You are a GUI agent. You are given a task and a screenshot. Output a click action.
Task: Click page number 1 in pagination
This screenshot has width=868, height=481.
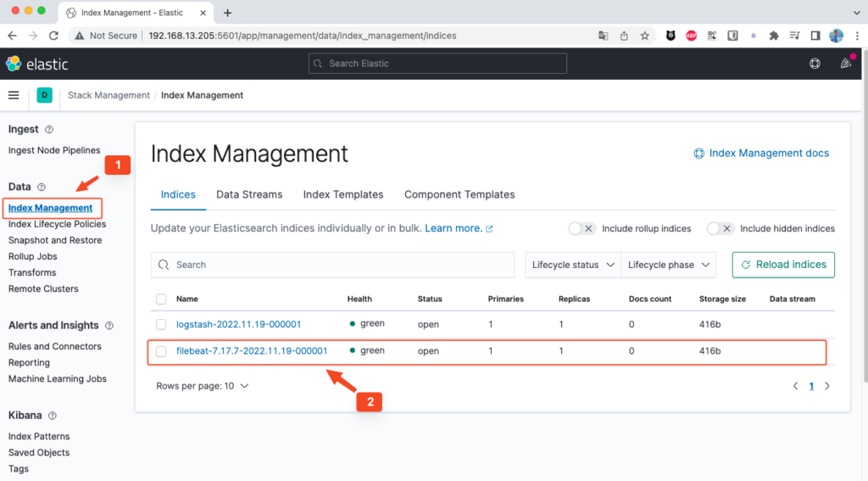click(x=811, y=386)
